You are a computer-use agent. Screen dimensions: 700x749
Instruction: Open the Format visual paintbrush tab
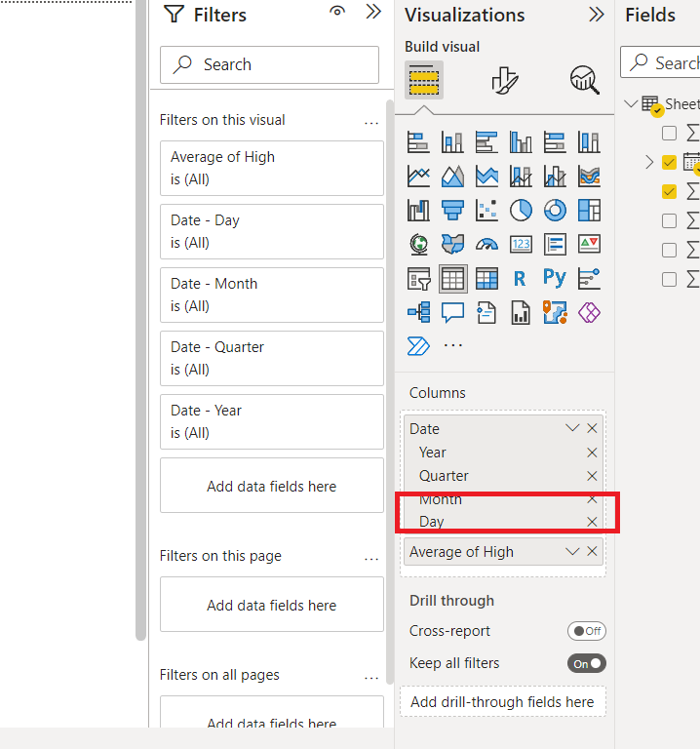[504, 80]
